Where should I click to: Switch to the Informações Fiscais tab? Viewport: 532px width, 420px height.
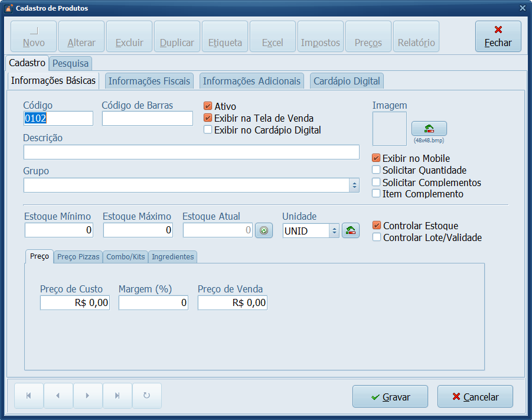[149, 81]
